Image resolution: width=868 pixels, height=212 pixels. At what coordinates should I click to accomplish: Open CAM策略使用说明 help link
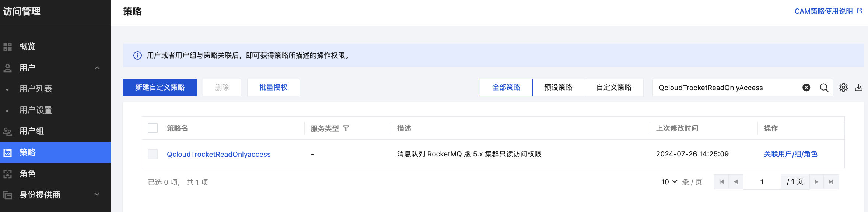click(823, 11)
